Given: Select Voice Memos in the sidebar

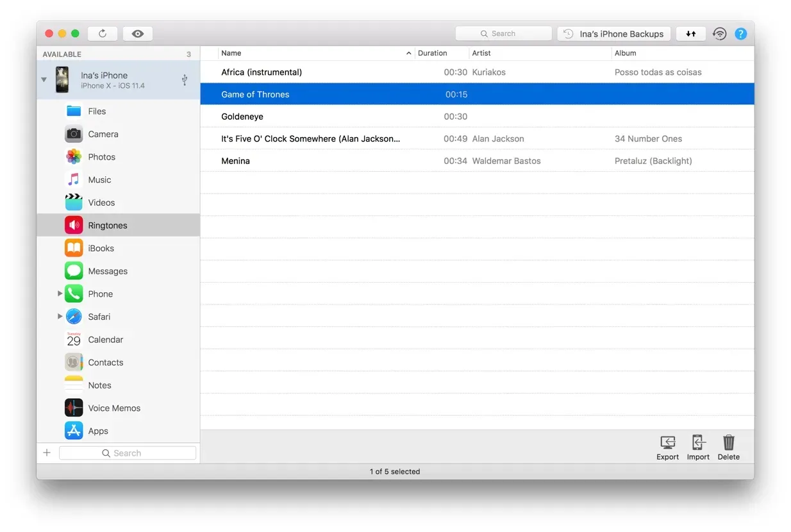Looking at the screenshot, I should tap(114, 408).
